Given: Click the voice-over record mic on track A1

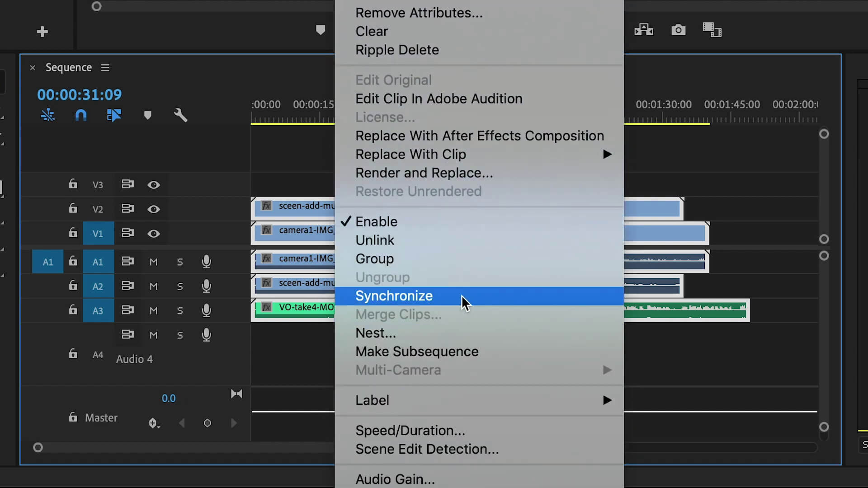Looking at the screenshot, I should point(207,261).
